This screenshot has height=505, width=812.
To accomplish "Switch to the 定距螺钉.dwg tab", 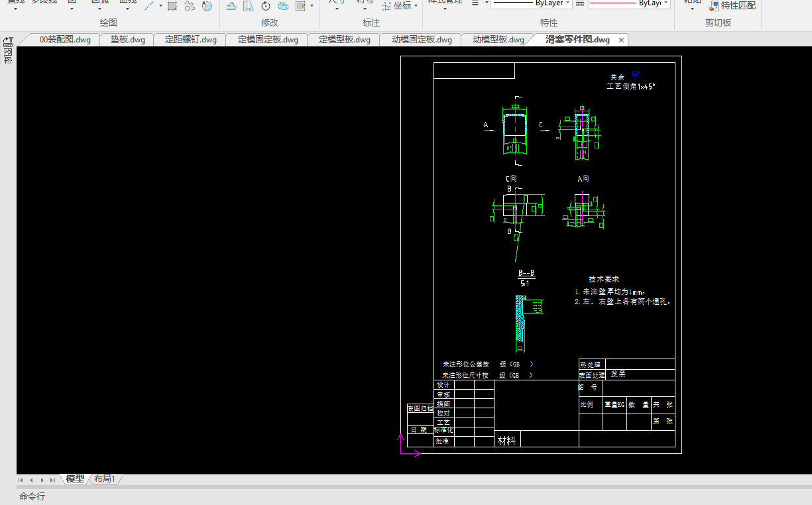I will (x=191, y=40).
